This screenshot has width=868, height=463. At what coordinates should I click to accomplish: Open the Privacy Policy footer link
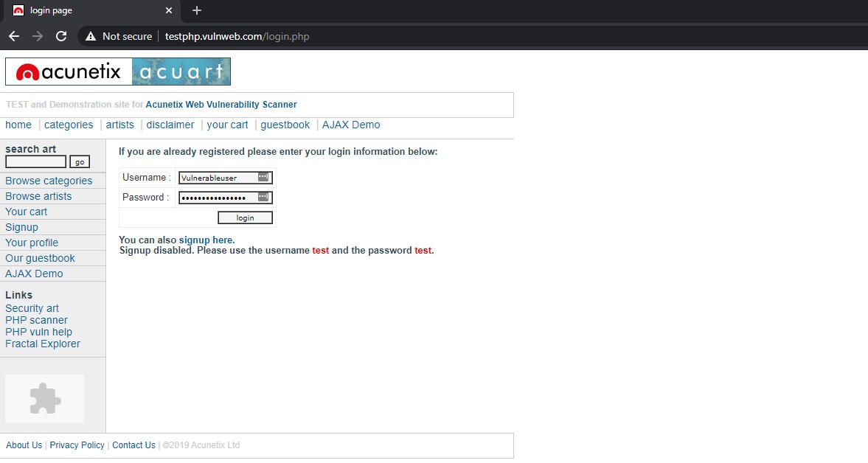coord(77,445)
